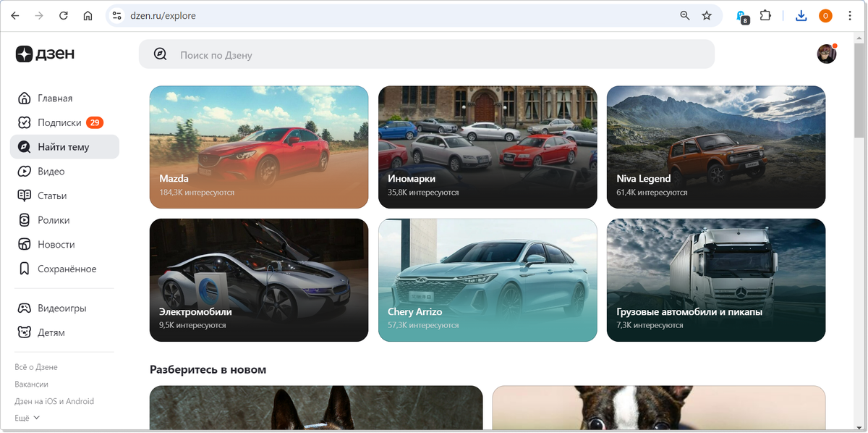This screenshot has height=433, width=868.
Task: Open the Chrome three-dot menu
Action: point(850,15)
